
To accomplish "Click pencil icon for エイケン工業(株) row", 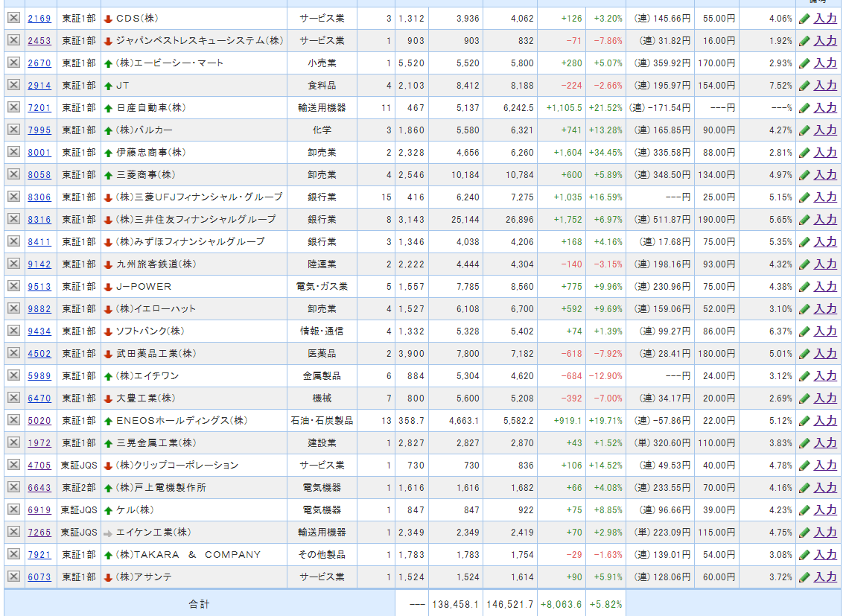I will (804, 533).
